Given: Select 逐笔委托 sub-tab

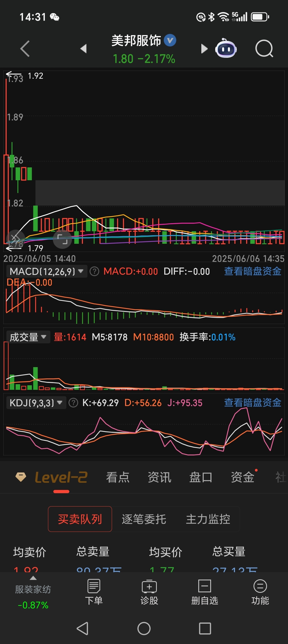Looking at the screenshot, I should (x=144, y=519).
